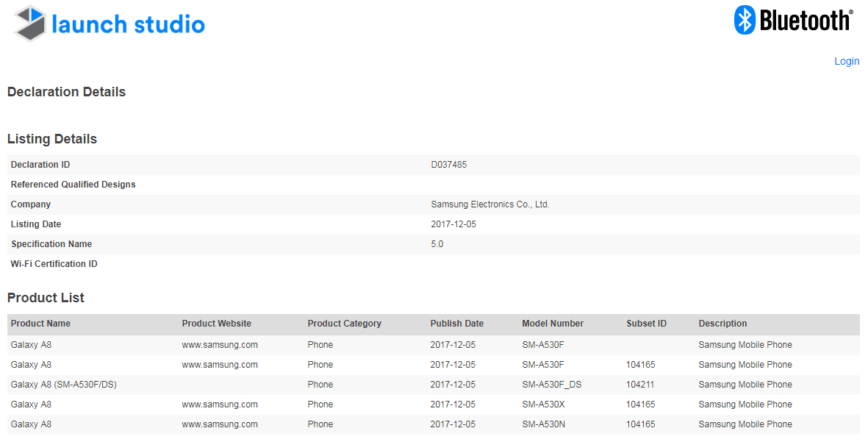Open www.samsung.com link in the SM-A530N row
Screen dimensions: 868x442
click(220, 424)
